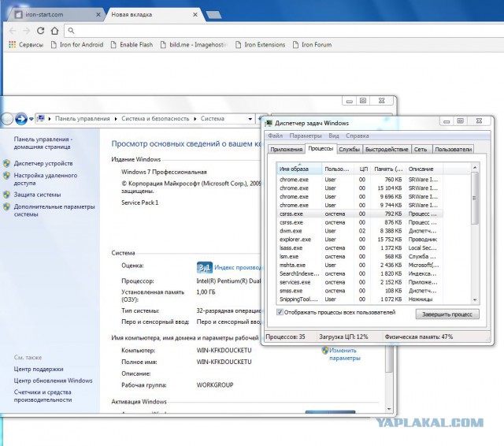504x446 pixels.
Task: Select dwm.exe process row
Action: 359,231
